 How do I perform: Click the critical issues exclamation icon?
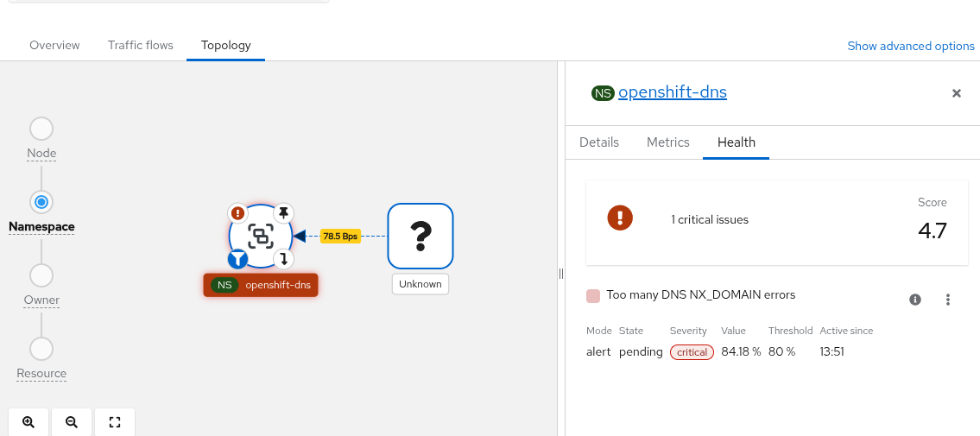[x=620, y=218]
